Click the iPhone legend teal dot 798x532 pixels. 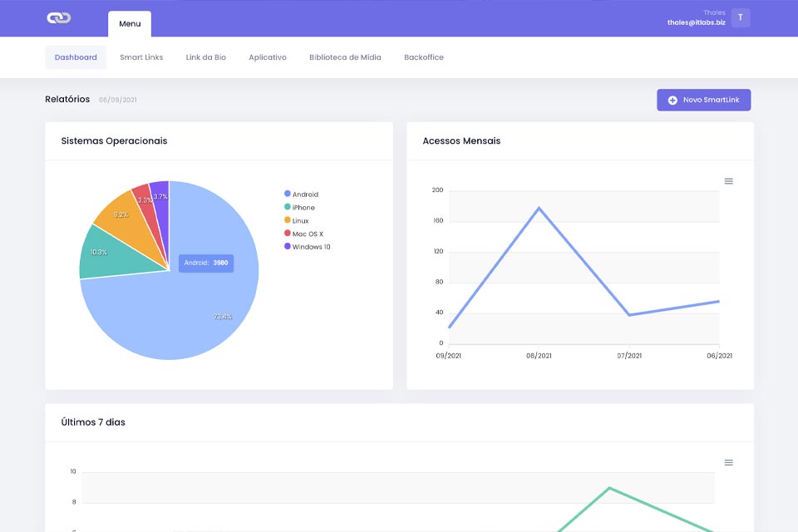pyautogui.click(x=287, y=207)
